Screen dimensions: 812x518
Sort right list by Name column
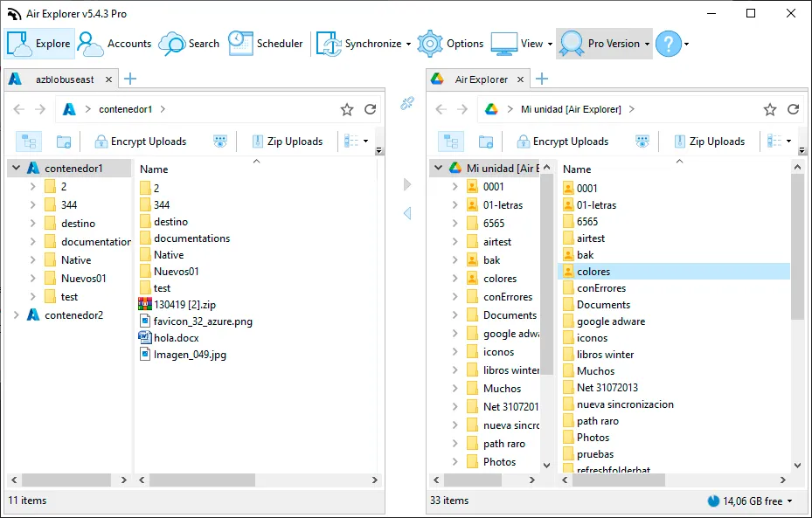(577, 169)
